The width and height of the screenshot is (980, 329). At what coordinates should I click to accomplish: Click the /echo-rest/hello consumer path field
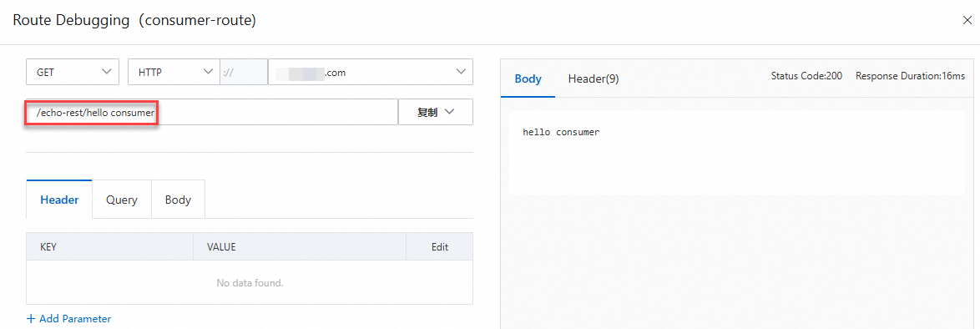(x=212, y=112)
